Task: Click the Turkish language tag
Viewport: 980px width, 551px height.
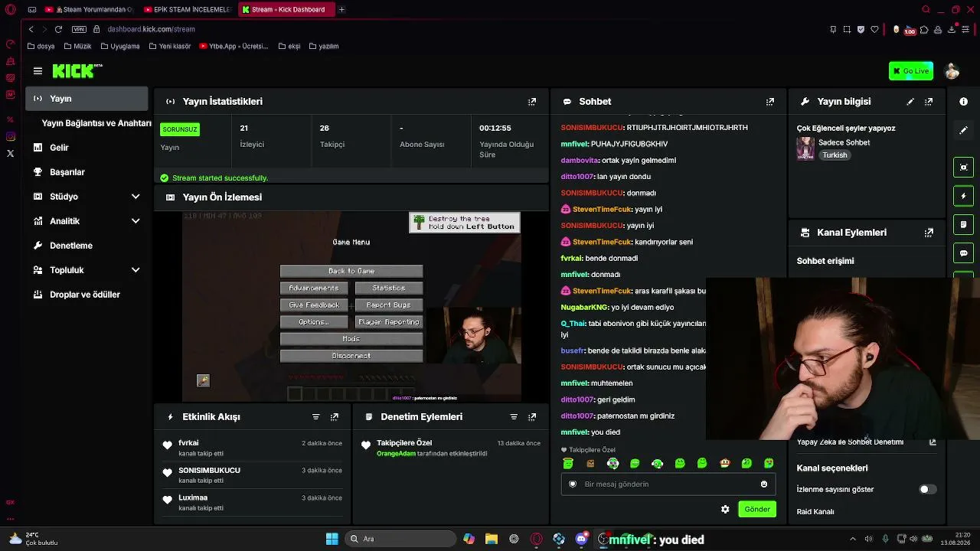Action: coord(835,155)
